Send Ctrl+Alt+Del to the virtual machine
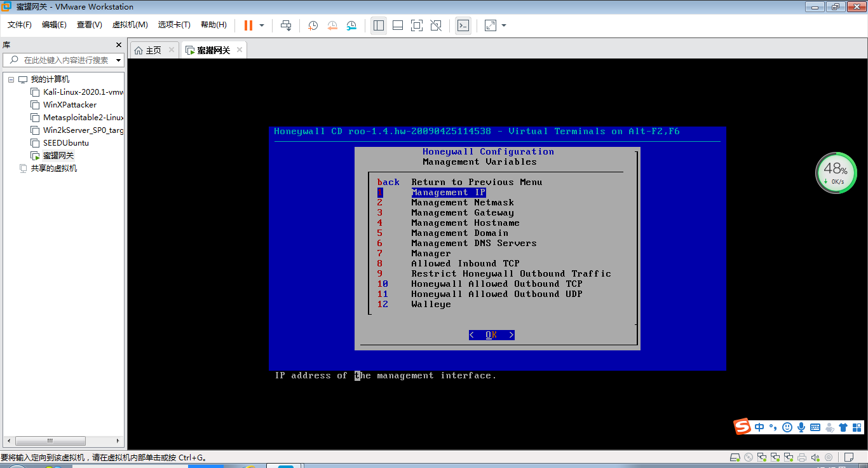Viewport: 868px width, 468px height. tap(286, 25)
